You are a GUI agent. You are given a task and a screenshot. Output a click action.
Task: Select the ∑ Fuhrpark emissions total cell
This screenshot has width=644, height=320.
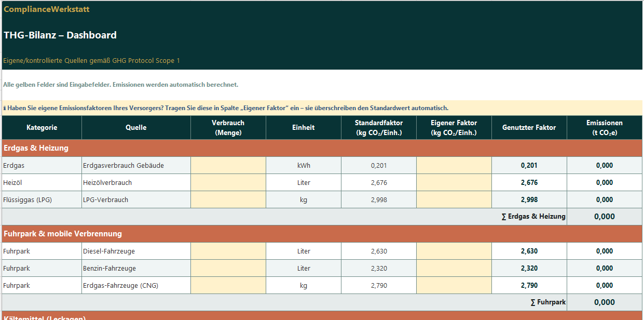pyautogui.click(x=604, y=302)
